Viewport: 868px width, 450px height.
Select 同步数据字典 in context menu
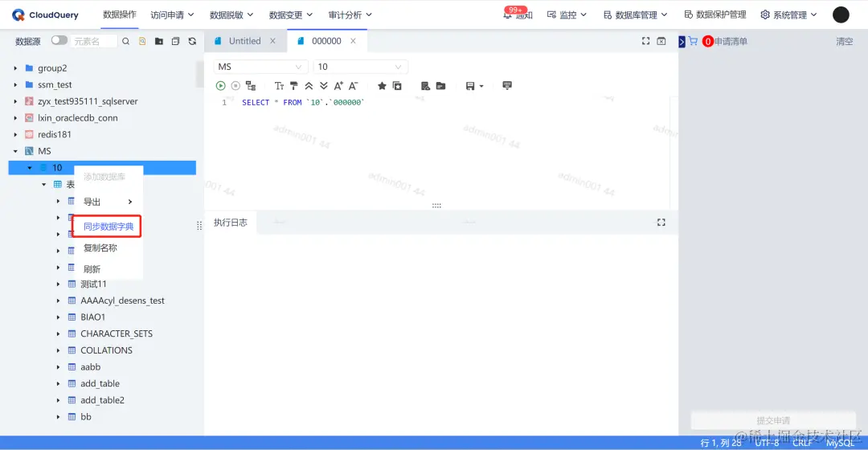point(108,227)
